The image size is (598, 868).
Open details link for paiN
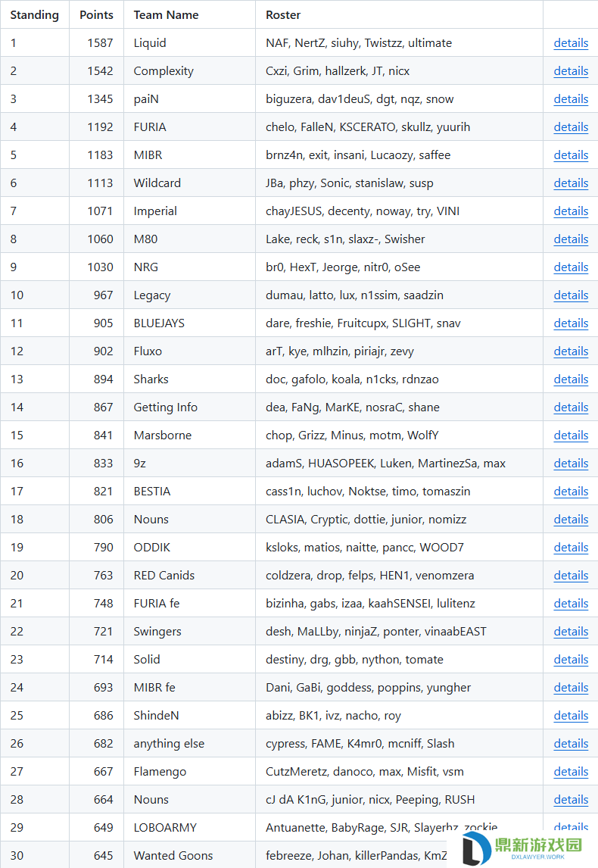point(571,98)
